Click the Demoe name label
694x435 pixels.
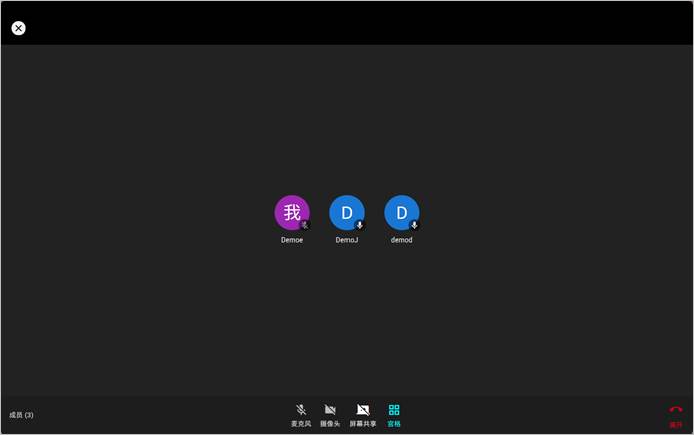pos(292,240)
